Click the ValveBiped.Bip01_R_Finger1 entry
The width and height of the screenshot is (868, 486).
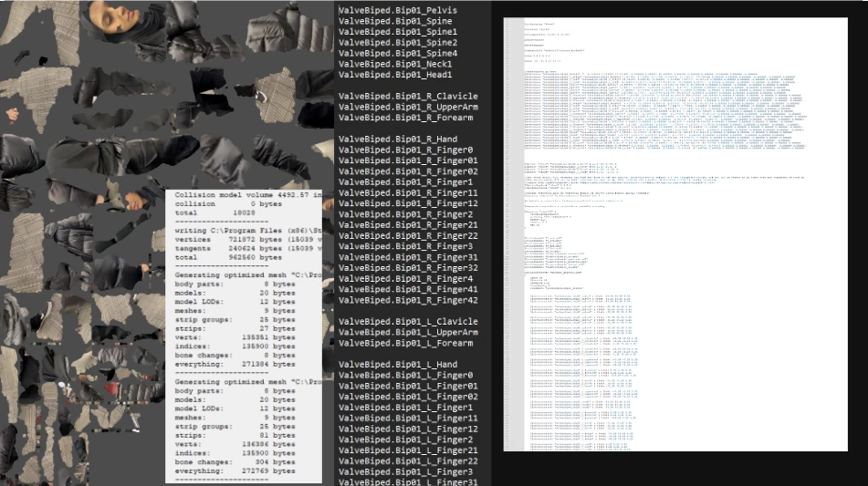406,181
